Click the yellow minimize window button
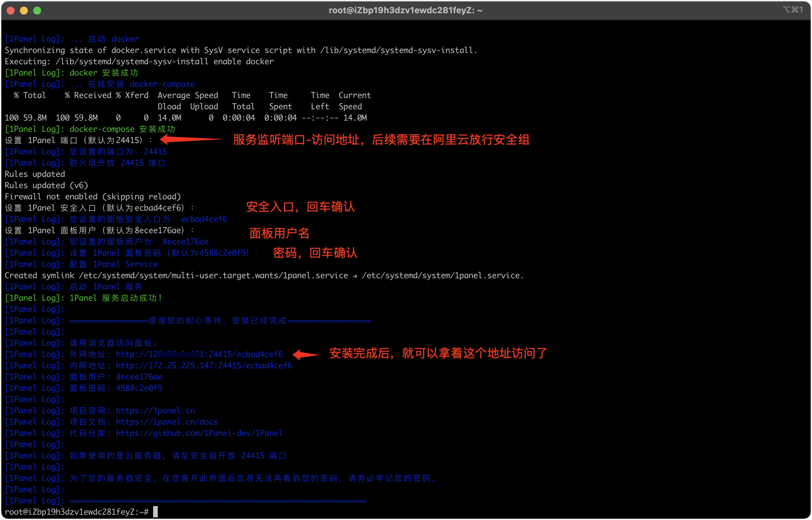Viewport: 812px width, 520px height. point(24,11)
